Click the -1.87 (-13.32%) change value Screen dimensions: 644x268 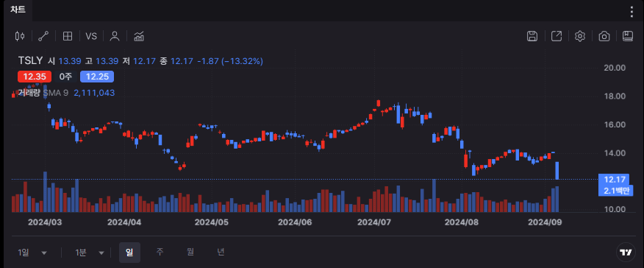pos(230,61)
